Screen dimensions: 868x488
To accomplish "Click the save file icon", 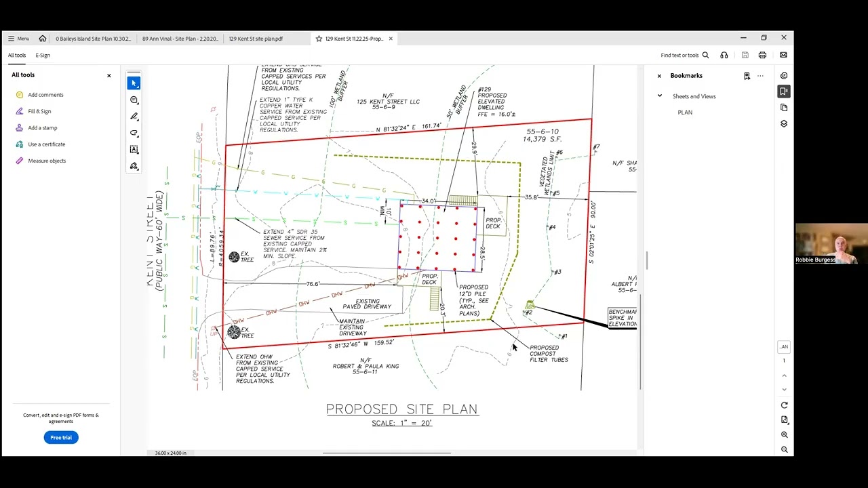I will coord(745,55).
